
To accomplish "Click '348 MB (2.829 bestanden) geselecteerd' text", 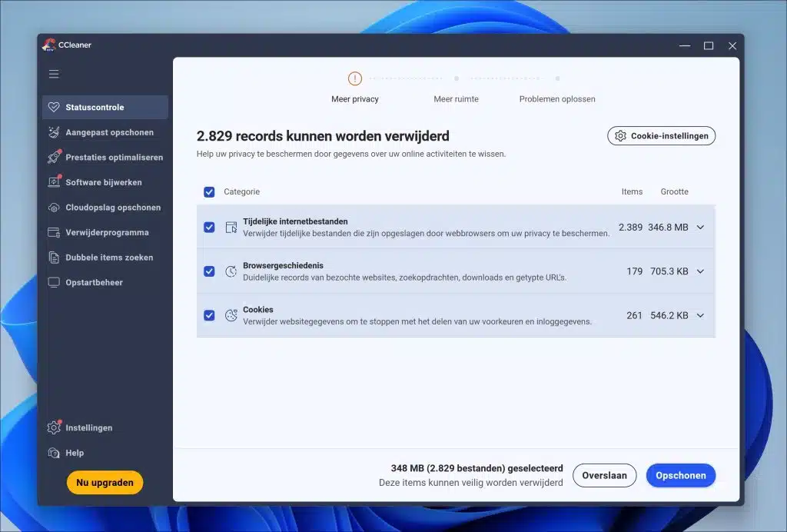I will click(x=477, y=468).
